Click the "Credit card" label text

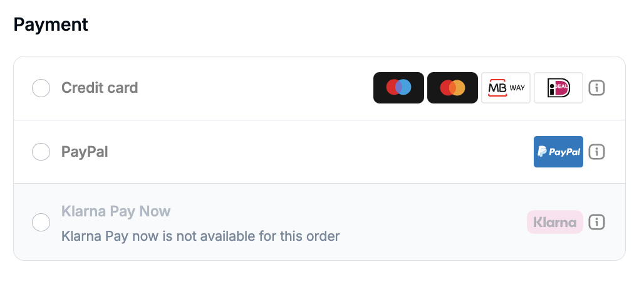(x=100, y=88)
